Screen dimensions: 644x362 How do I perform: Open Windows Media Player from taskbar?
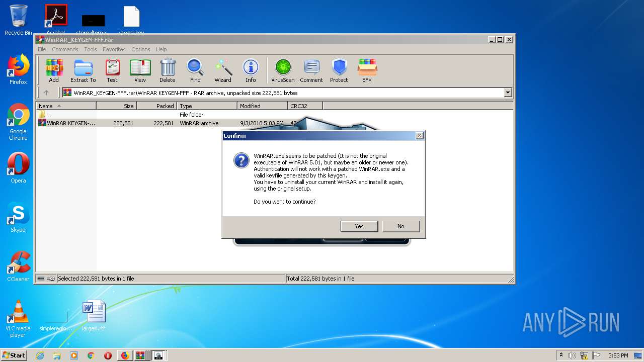[x=74, y=355]
